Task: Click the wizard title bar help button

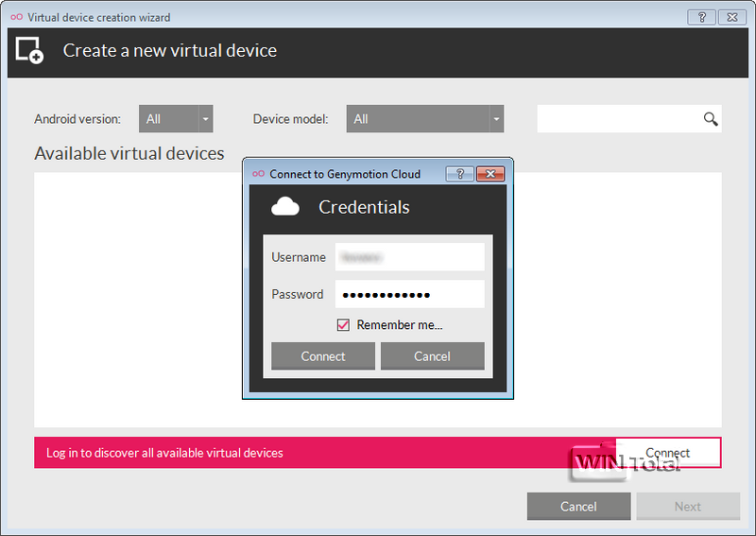Action: pos(701,17)
